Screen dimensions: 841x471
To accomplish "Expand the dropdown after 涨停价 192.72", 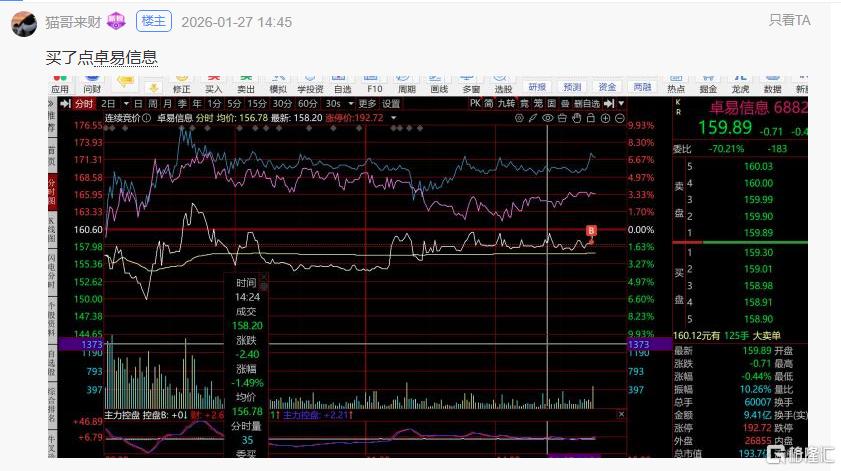I will pos(394,118).
